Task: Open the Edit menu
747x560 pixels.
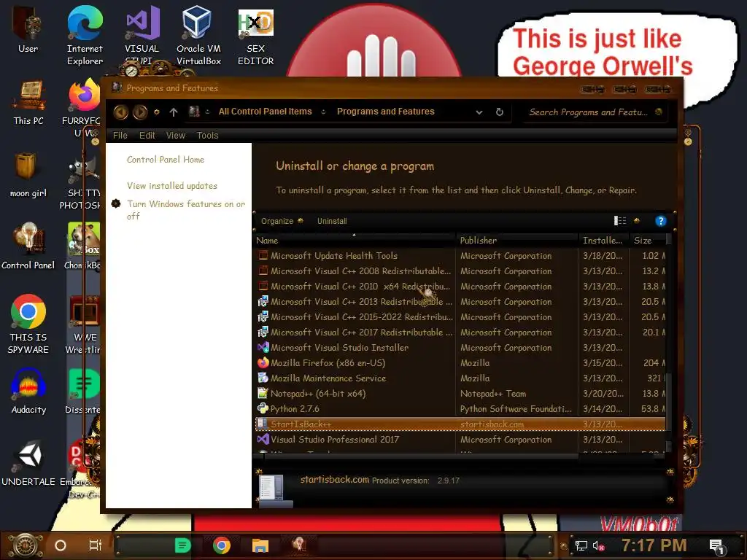Action: coord(147,135)
